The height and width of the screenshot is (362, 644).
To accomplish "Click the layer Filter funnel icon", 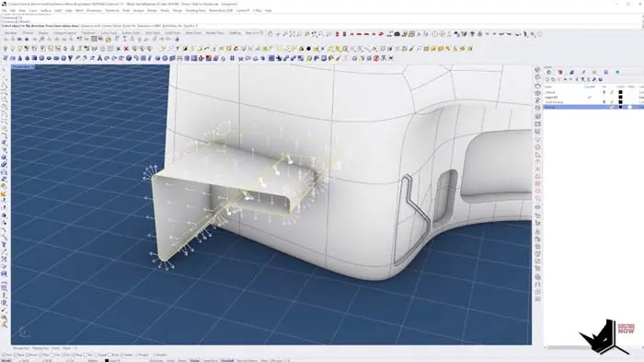I will coord(582,79).
